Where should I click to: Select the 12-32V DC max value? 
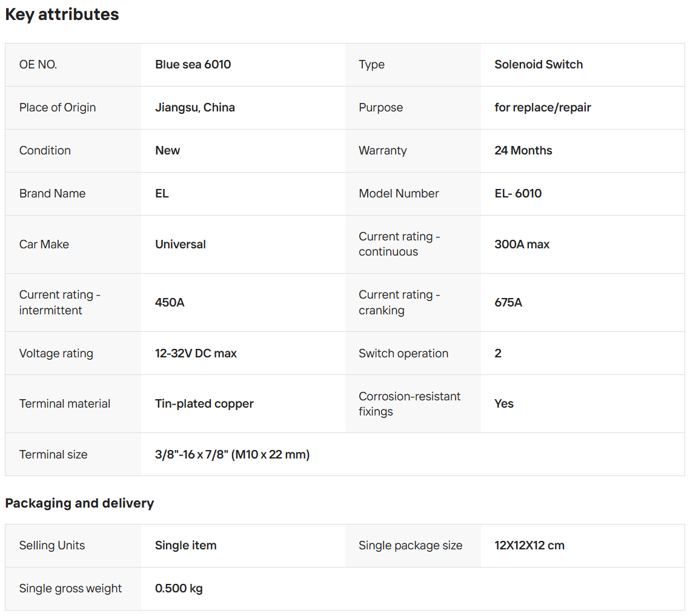(196, 353)
